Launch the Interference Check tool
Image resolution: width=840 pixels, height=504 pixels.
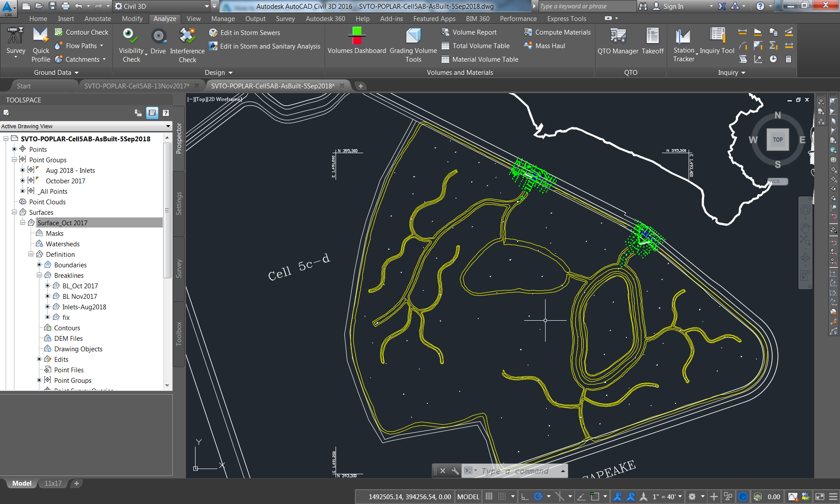coord(187,36)
